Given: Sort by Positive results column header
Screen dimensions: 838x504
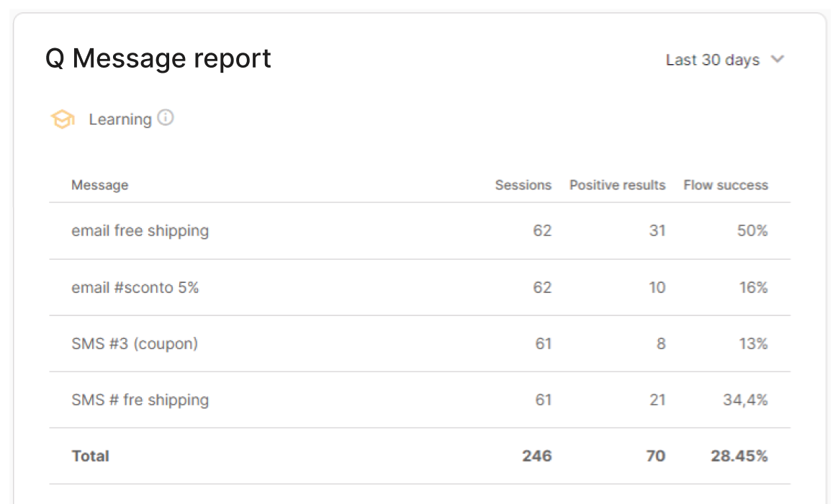Looking at the screenshot, I should point(617,185).
